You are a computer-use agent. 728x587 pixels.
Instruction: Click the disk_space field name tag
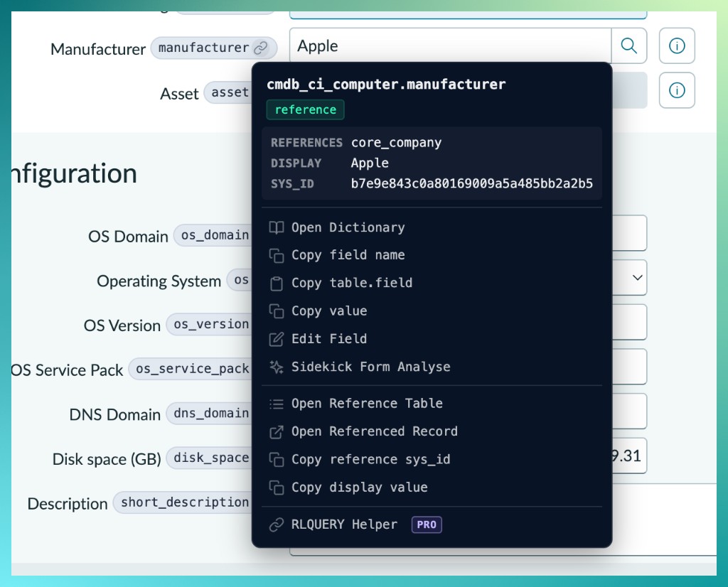210,458
